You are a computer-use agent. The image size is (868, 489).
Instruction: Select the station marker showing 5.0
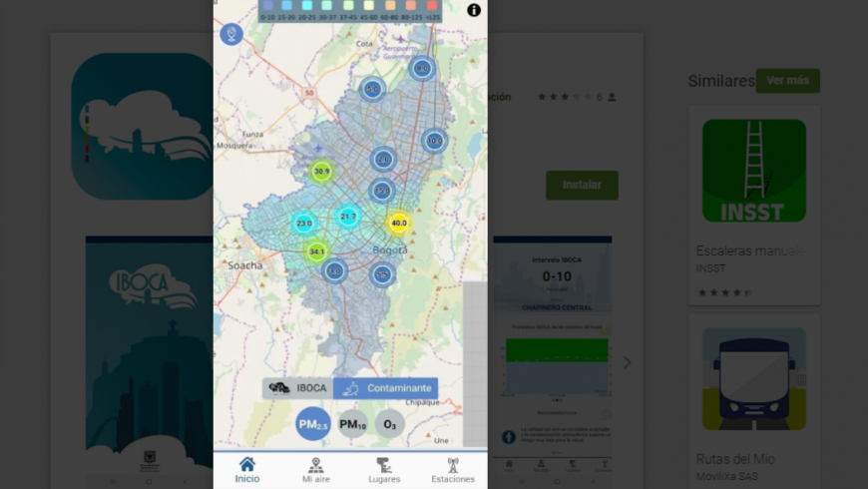372,89
